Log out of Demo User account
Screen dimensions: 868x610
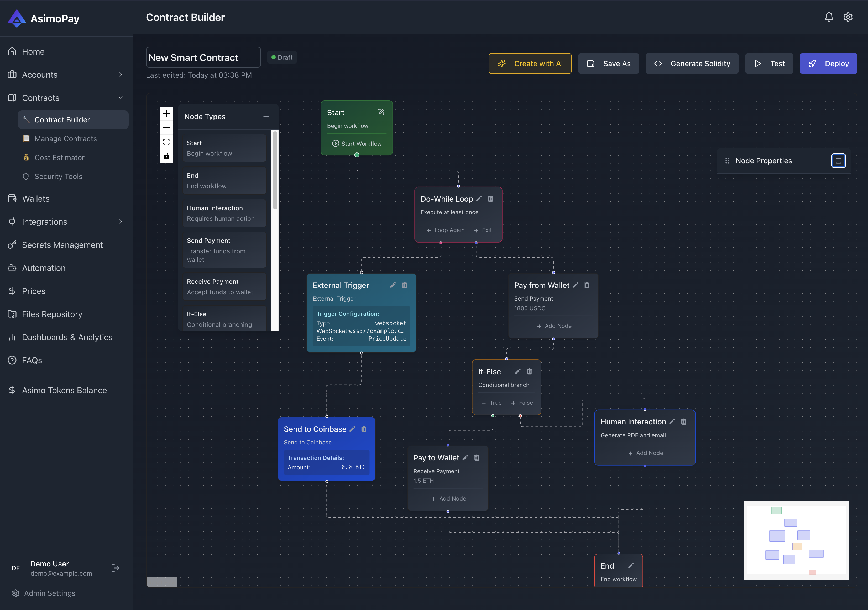pyautogui.click(x=115, y=568)
